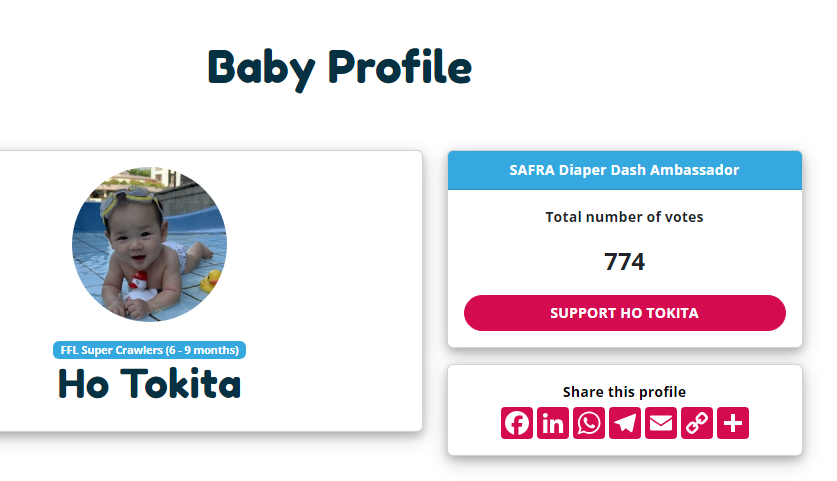
Task: Share the profile on Facebook
Action: pos(517,423)
